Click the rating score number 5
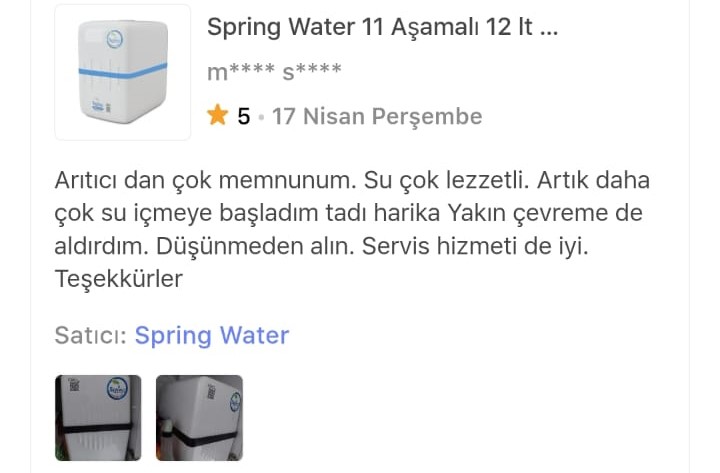 (x=243, y=116)
